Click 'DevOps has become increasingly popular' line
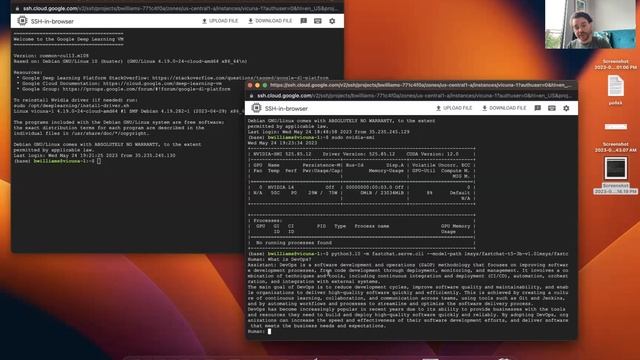Viewport: 640px width, 360px height. point(408,309)
